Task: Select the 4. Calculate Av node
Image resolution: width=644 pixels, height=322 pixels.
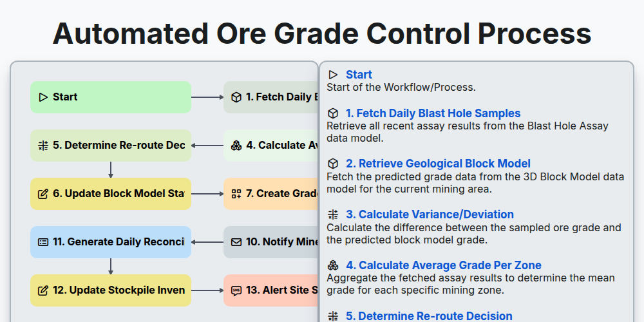Action: (x=271, y=146)
